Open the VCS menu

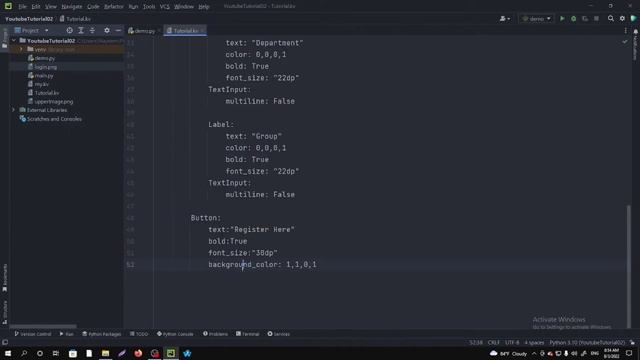click(164, 7)
